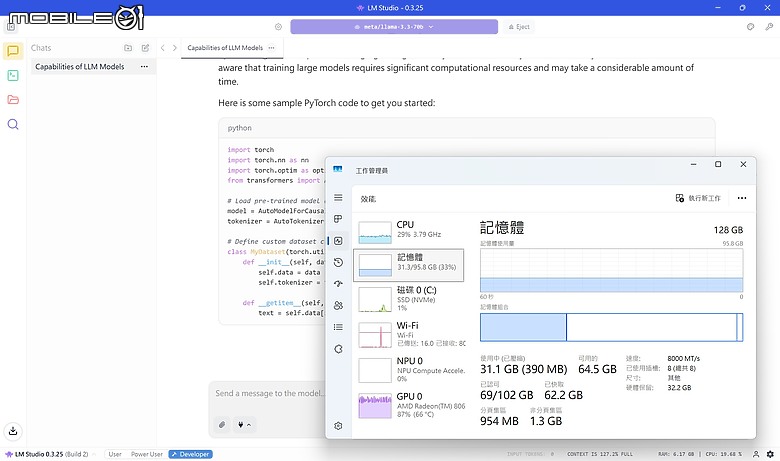Image resolution: width=780 pixels, height=461 pixels.
Task: Open the meta/llama-3.3-70b model selector dropdown
Action: (394, 27)
